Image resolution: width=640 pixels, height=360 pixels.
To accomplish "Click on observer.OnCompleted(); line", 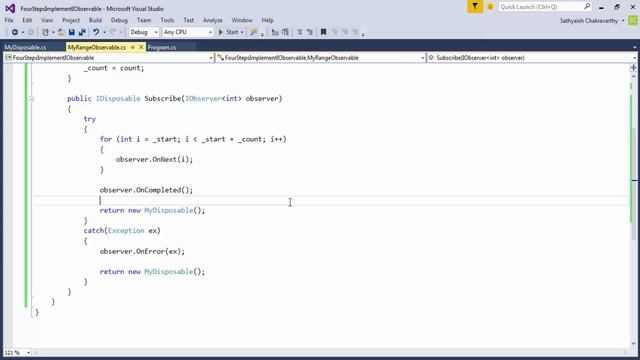I will (x=146, y=190).
